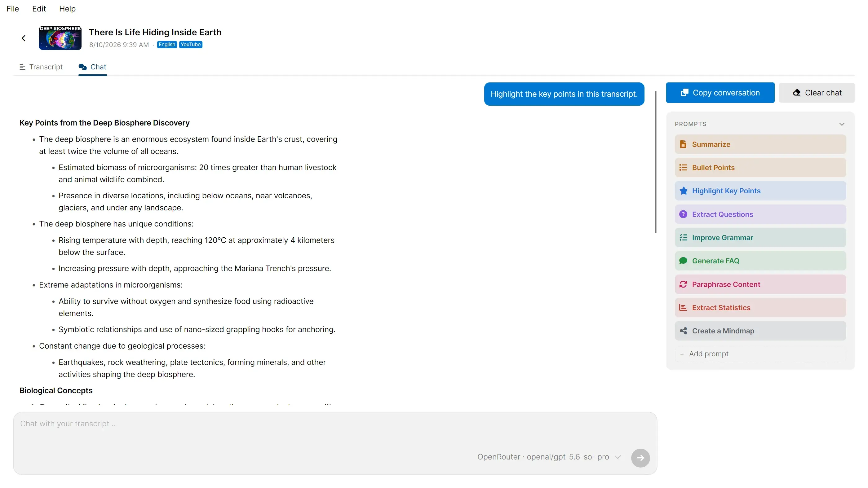Run the Extract Questions prompt
Screen dimensions: 868x488
pyautogui.click(x=760, y=214)
